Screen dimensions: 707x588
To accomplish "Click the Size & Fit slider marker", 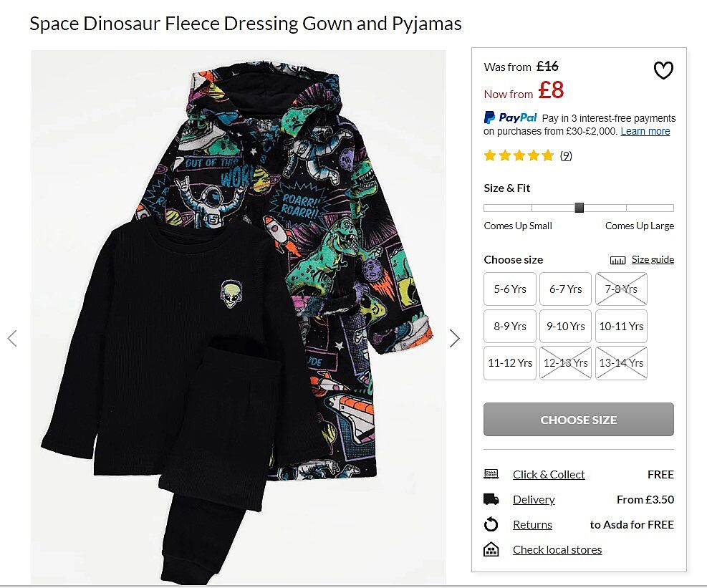I will click(x=579, y=208).
